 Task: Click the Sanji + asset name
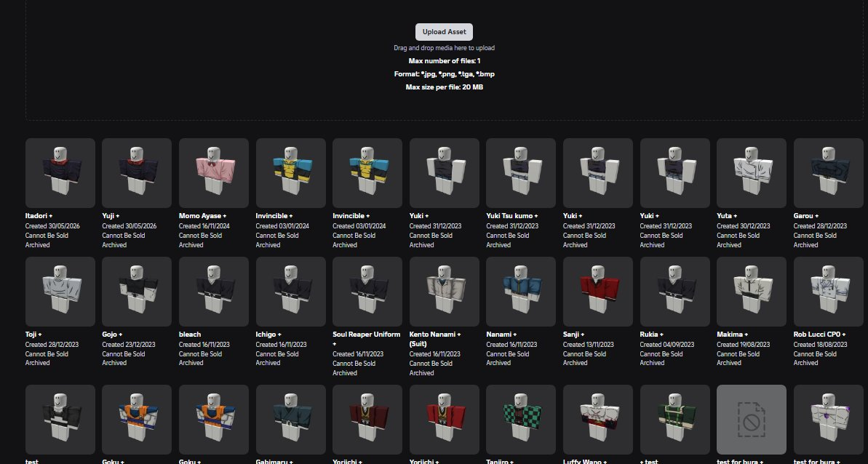(573, 335)
